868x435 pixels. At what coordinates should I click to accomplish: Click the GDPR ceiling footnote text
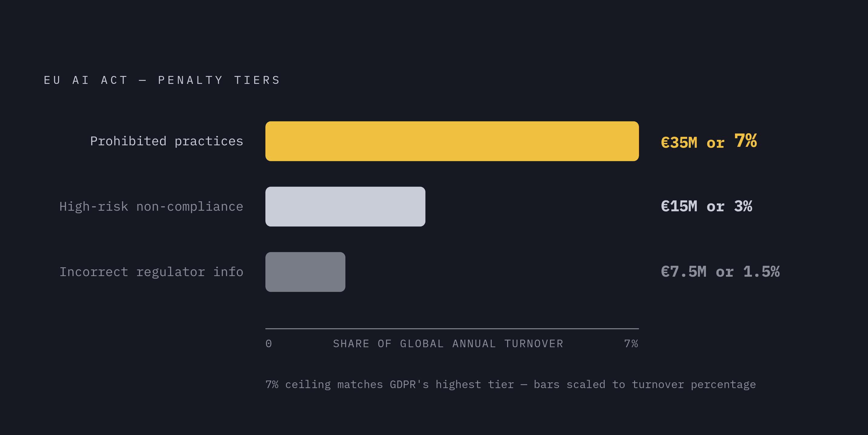[x=510, y=384]
